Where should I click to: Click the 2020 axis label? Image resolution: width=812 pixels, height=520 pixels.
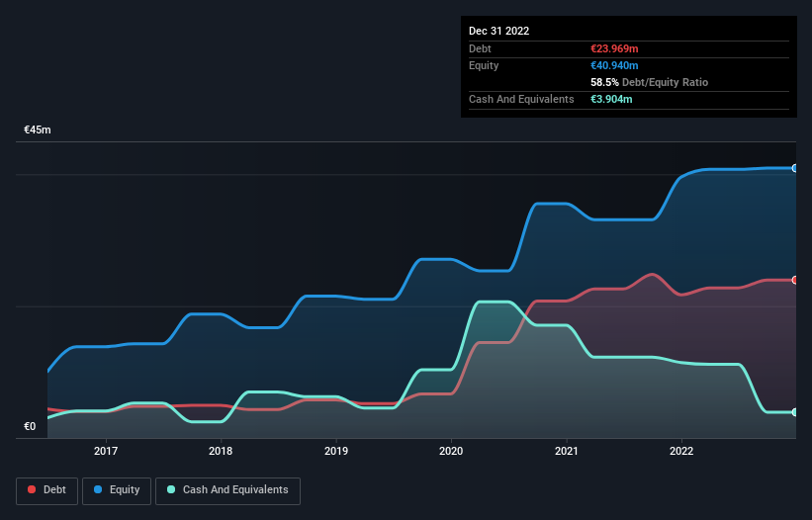click(451, 451)
